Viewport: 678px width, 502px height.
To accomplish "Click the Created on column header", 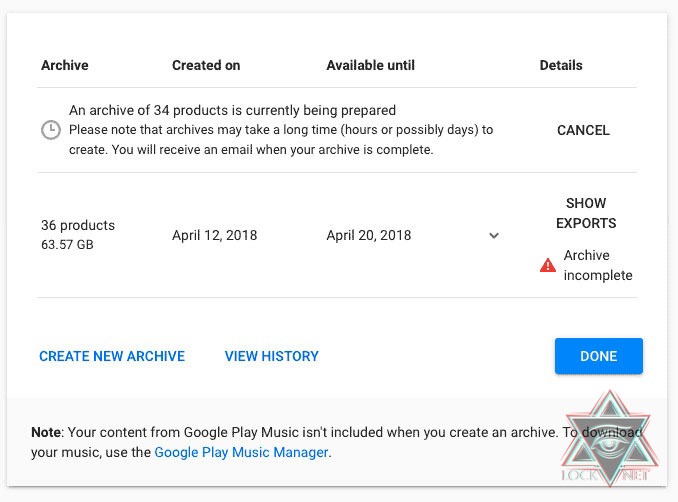I will point(206,65).
